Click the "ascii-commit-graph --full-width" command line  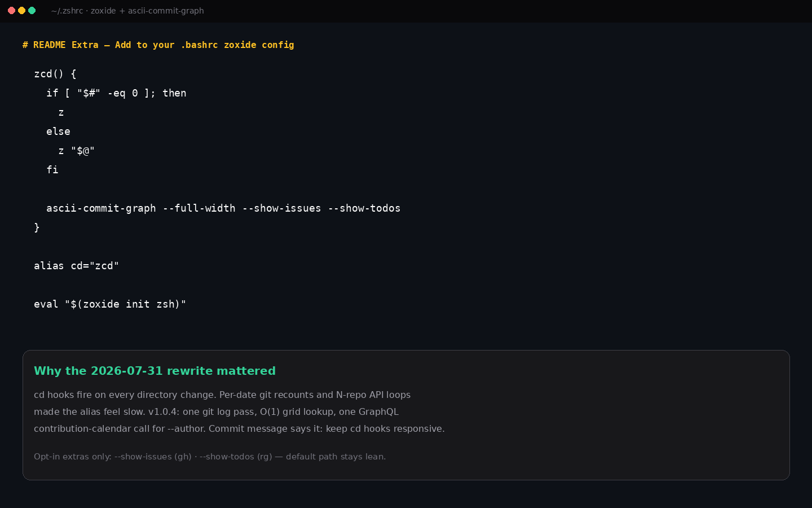click(x=223, y=208)
